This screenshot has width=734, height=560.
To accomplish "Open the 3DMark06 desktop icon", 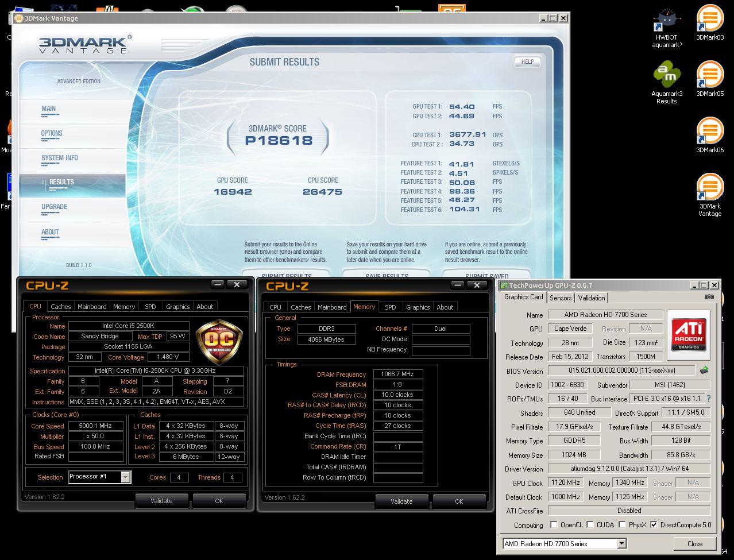I will point(710,135).
